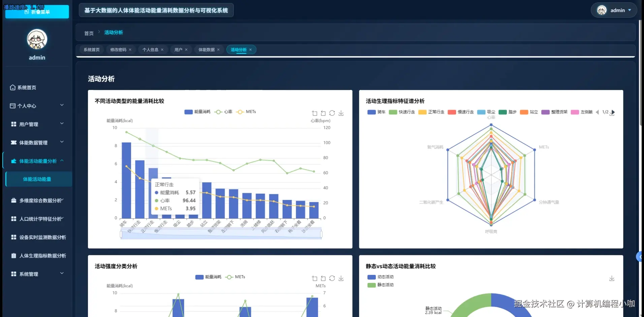The width and height of the screenshot is (644, 317).
Task: Expand the 个人中心 submenu
Action: 62,105
